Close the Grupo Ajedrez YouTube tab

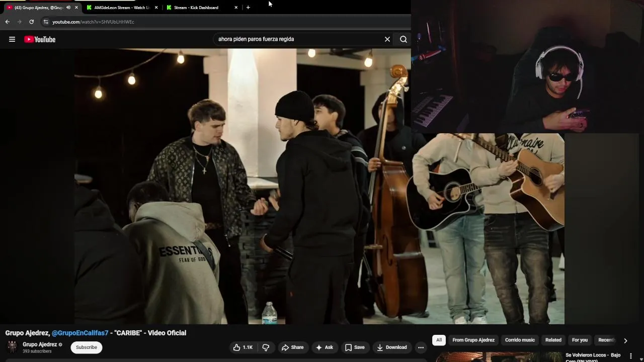pyautogui.click(x=76, y=8)
